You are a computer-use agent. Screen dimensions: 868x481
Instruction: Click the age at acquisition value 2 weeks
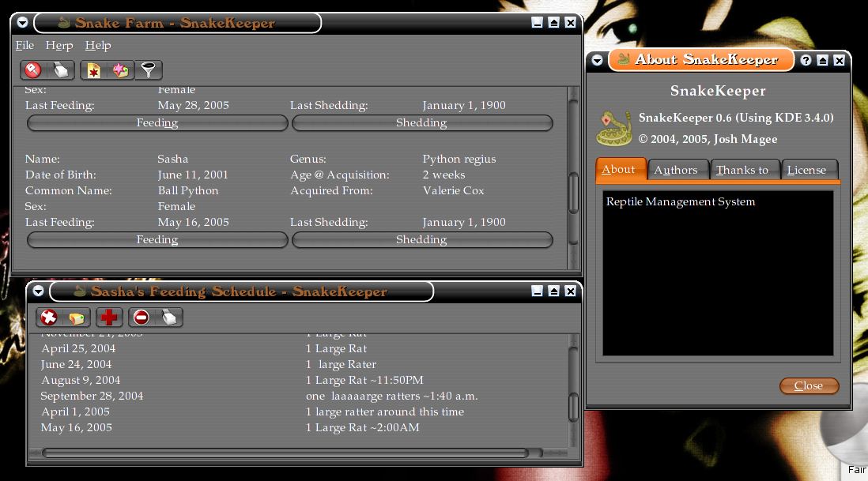pos(444,175)
